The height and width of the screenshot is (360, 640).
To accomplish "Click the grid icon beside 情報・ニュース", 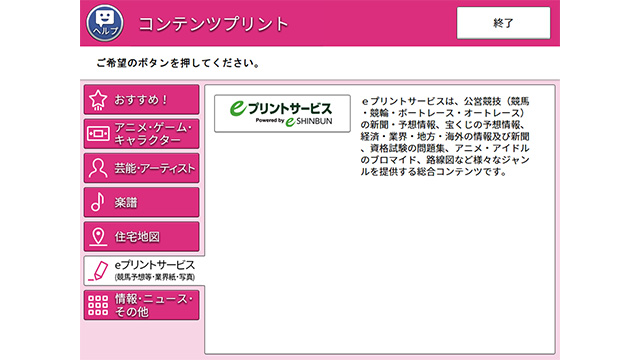I will [98, 305].
